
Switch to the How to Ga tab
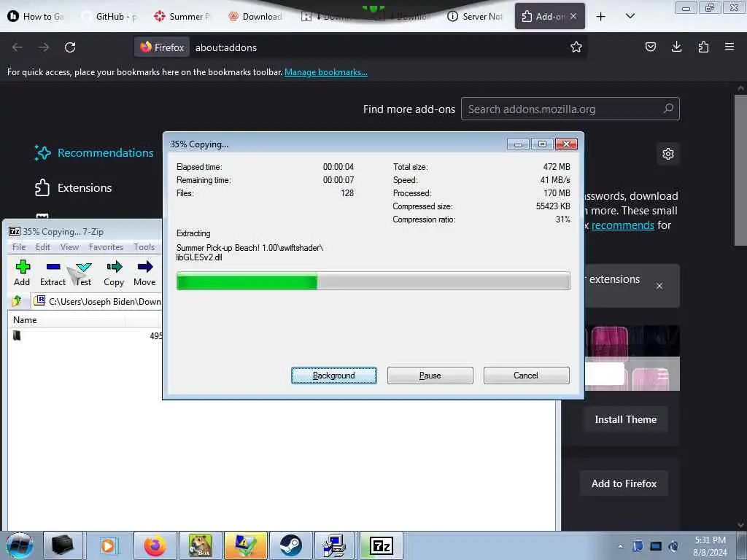tap(37, 16)
